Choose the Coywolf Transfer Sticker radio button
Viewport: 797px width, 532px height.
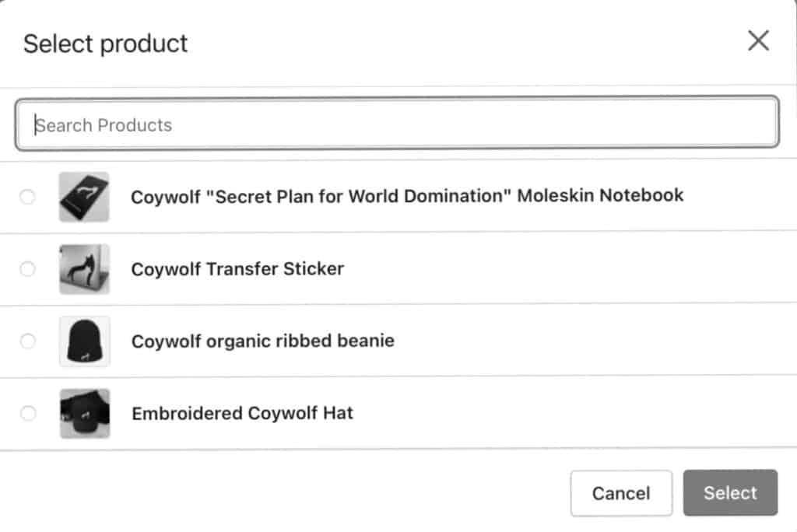click(x=27, y=269)
